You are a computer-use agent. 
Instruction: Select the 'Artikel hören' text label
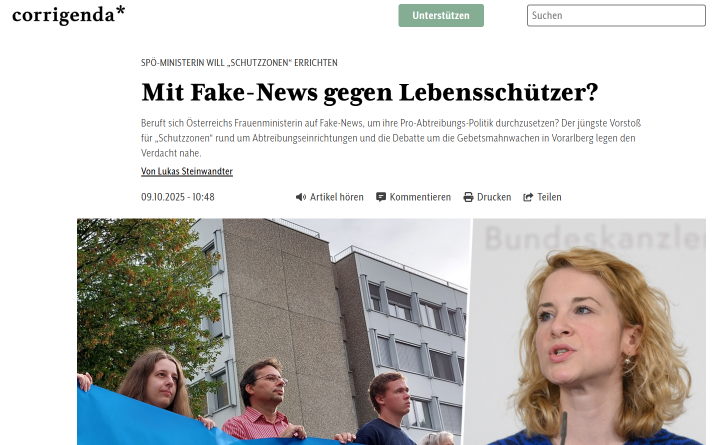[x=337, y=197]
